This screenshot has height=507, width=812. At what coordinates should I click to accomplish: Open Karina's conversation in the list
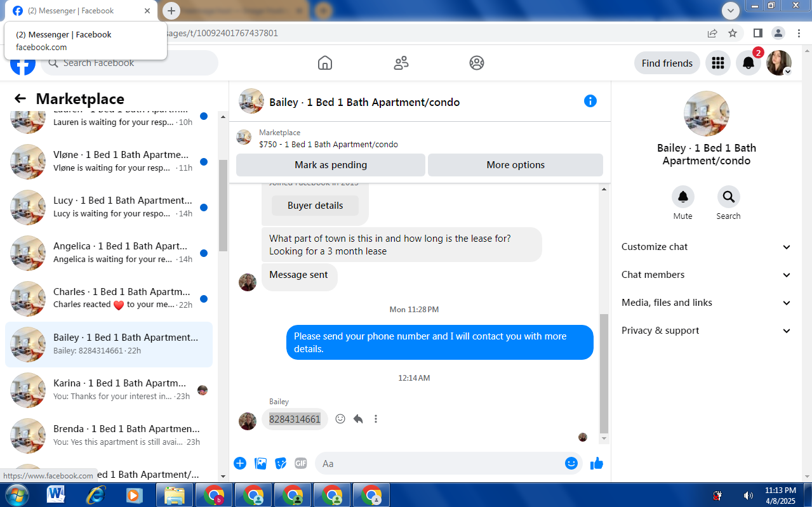point(109,390)
